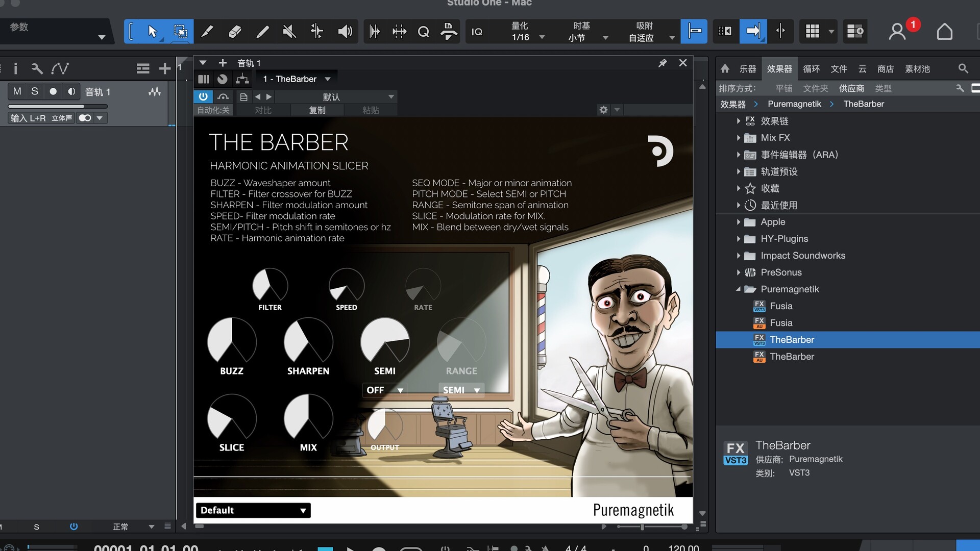This screenshot has width=980, height=551.
Task: Click the BUZZ knob
Action: 232,341
